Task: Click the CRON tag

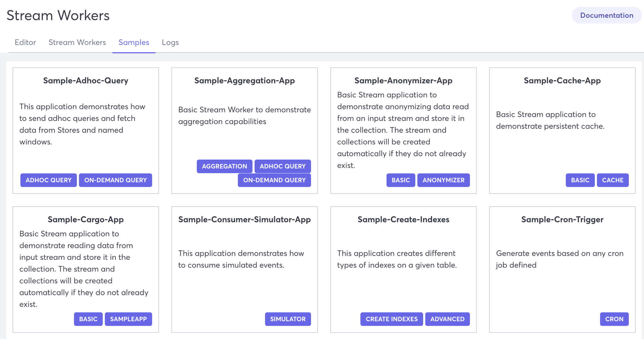Action: (x=614, y=319)
